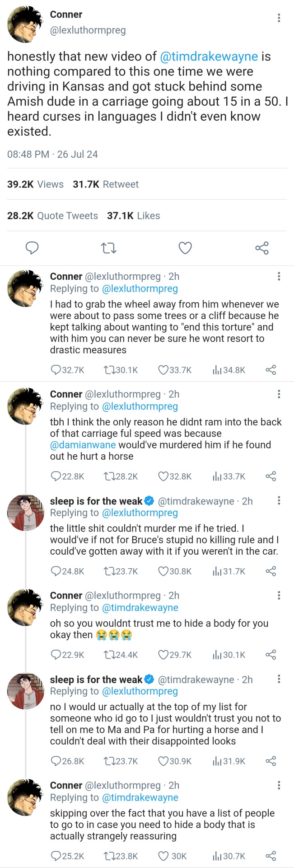Screen dimensions: 294x868
Task: View analytics on reply showing 31.9K views
Action: 217,761
